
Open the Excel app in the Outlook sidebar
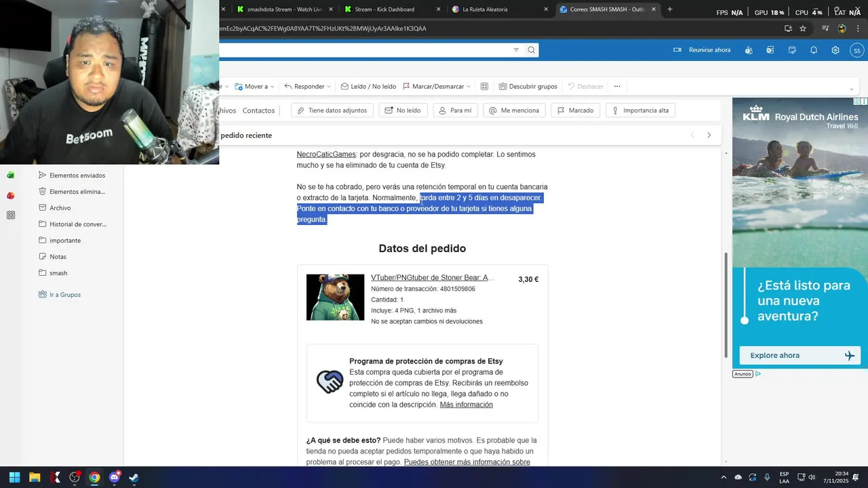coord(10,175)
